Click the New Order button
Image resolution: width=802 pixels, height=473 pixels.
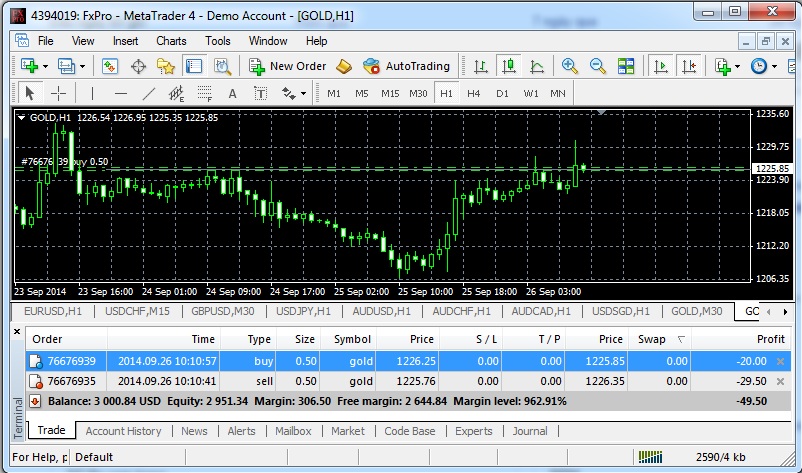tap(288, 66)
